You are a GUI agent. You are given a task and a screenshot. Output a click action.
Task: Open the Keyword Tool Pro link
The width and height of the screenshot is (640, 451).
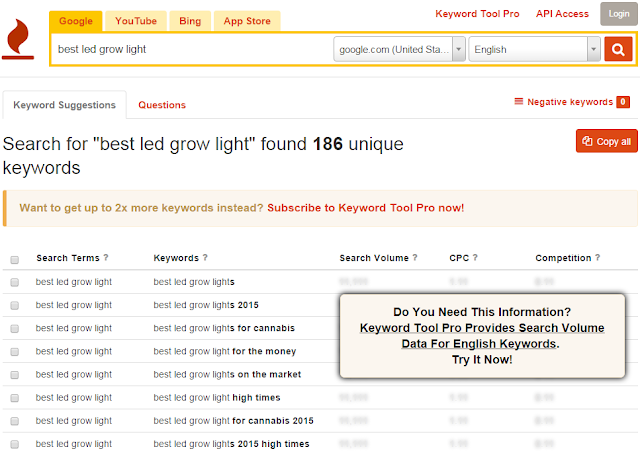(x=477, y=14)
